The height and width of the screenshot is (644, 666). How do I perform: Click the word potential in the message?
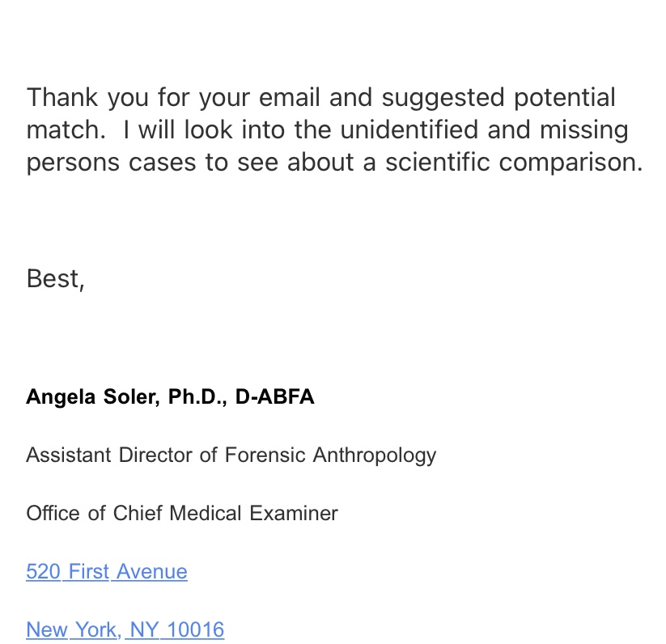coord(564,99)
